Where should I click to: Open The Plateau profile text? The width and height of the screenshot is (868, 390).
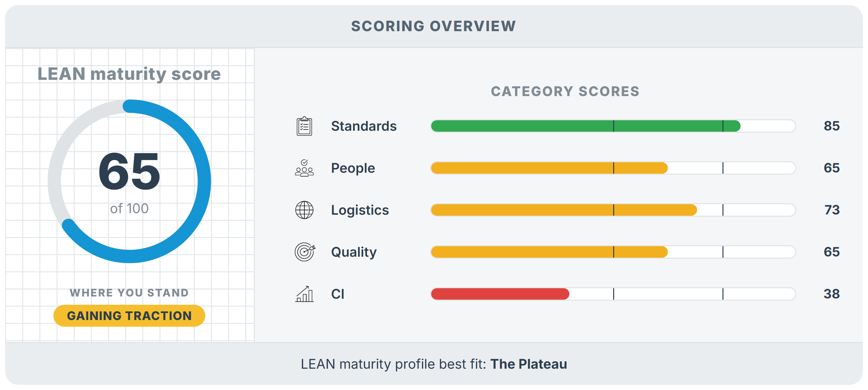pyautogui.click(x=528, y=364)
